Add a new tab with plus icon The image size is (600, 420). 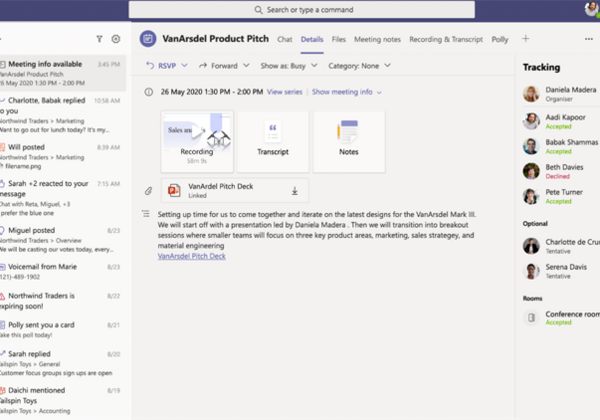click(525, 39)
